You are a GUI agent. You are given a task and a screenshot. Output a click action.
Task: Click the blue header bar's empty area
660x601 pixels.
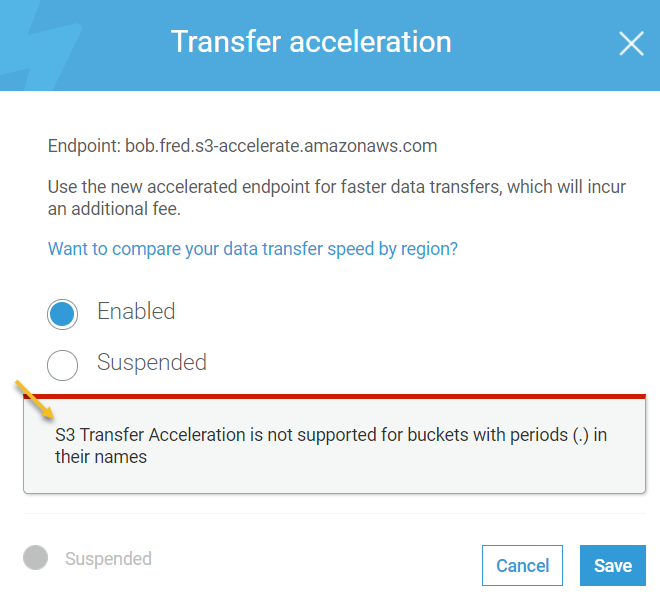(530, 45)
